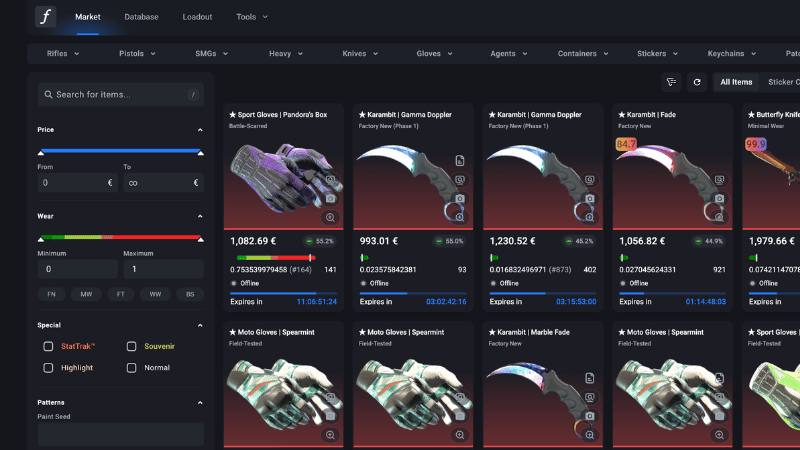Click the site logo in the top-left corner
The image size is (800, 450).
[x=46, y=17]
